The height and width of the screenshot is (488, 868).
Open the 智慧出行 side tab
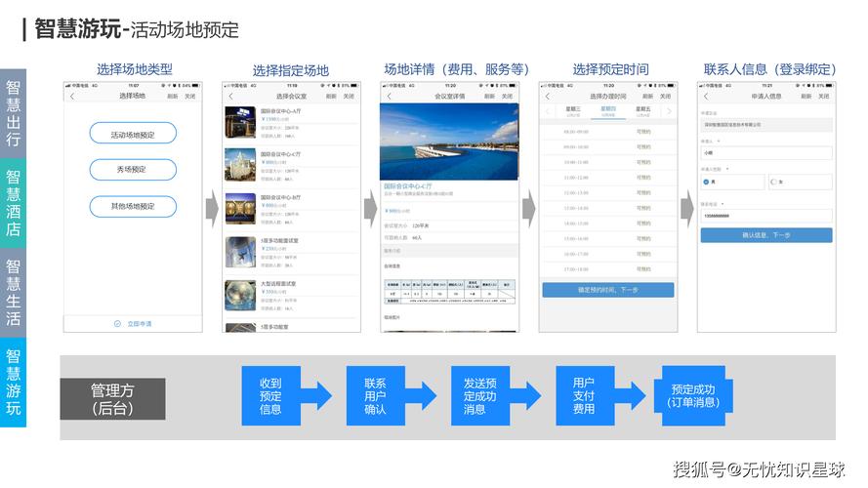coord(13,112)
